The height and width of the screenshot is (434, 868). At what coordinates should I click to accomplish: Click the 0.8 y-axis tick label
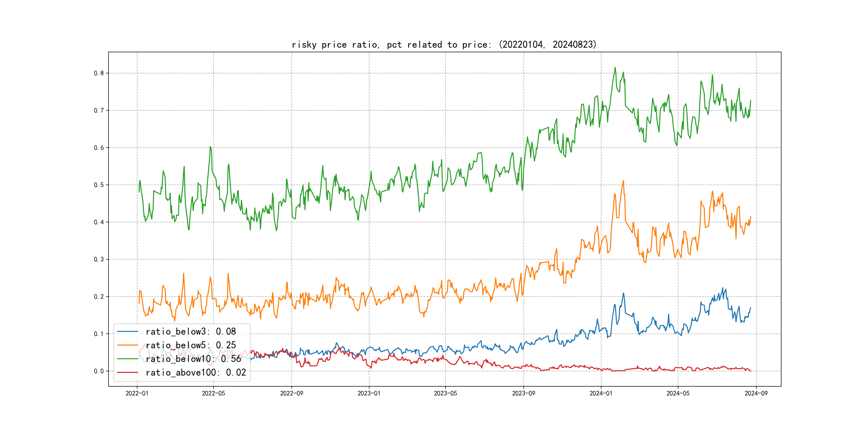[99, 73]
